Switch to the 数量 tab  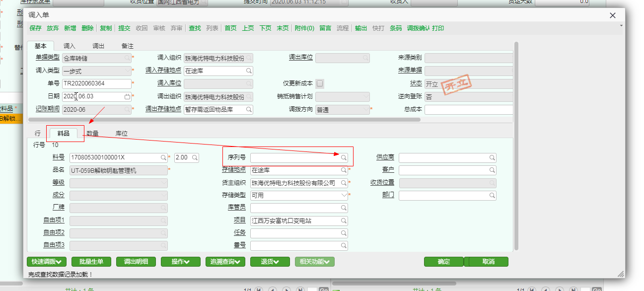pyautogui.click(x=92, y=134)
